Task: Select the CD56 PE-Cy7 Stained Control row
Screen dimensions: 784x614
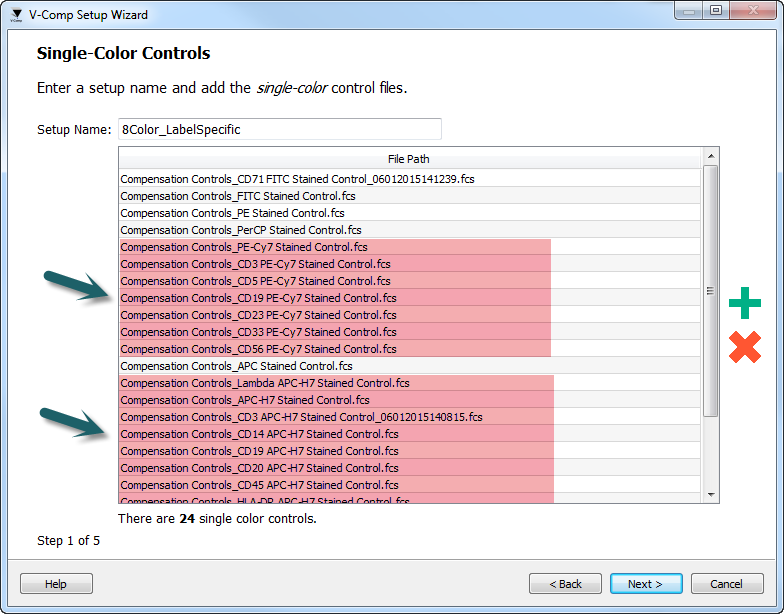Action: point(258,349)
